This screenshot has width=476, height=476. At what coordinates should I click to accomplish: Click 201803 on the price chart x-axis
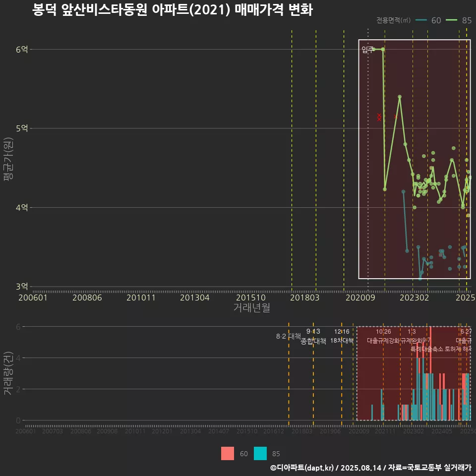[305, 297]
